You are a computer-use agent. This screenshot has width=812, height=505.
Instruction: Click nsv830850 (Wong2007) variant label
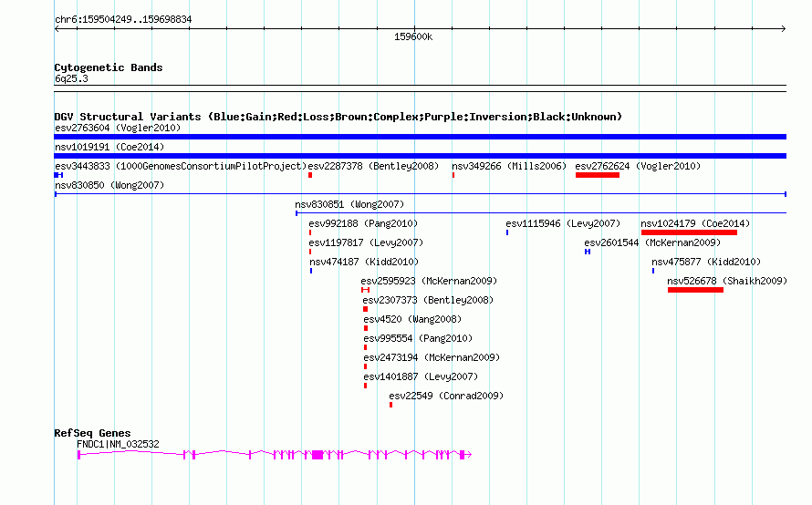point(109,185)
